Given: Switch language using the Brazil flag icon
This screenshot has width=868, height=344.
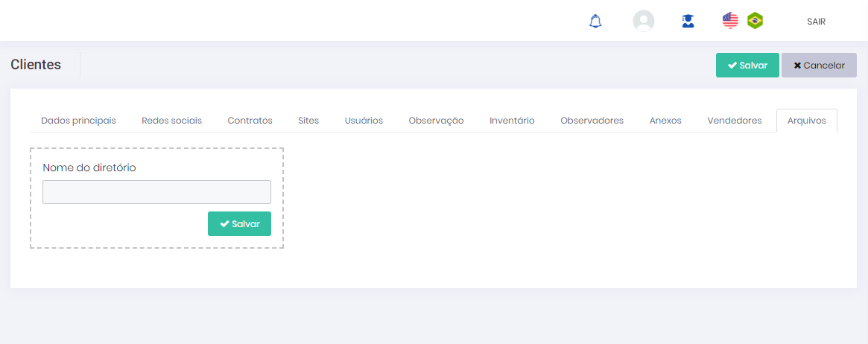Looking at the screenshot, I should (755, 21).
